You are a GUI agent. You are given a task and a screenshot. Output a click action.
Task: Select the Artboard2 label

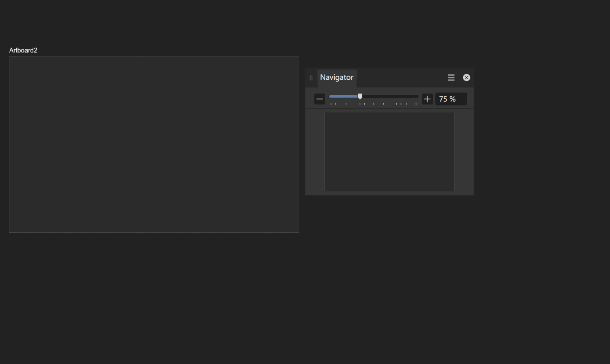[x=23, y=50]
